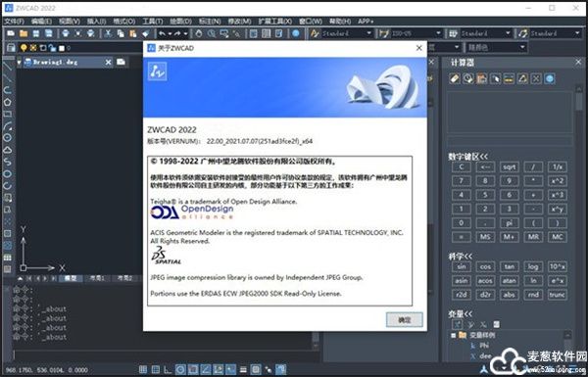The height and width of the screenshot is (377, 588).
Task: Open the Edit (E) menu
Action: [41, 22]
